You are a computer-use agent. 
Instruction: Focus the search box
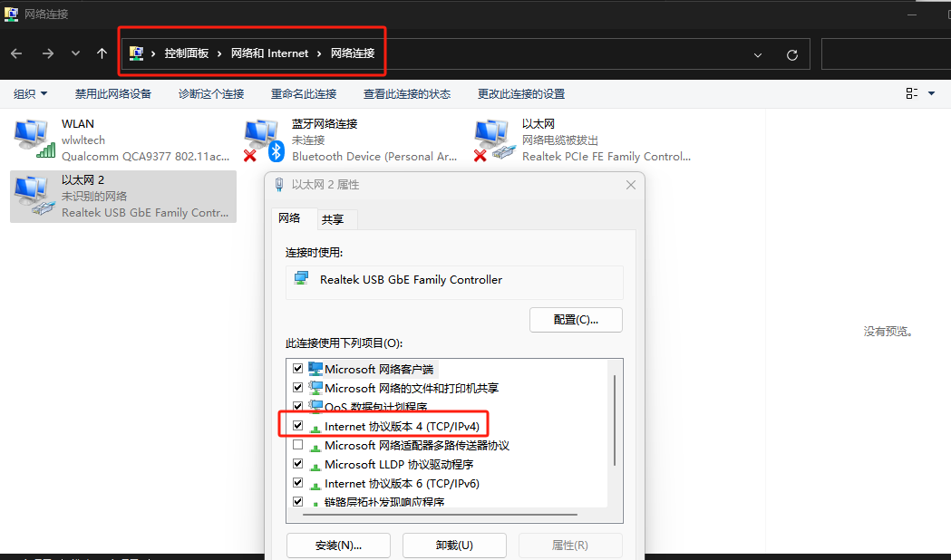tap(886, 54)
